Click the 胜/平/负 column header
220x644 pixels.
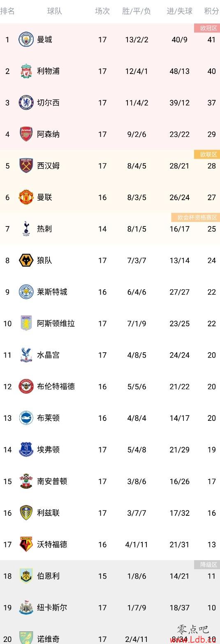click(137, 11)
